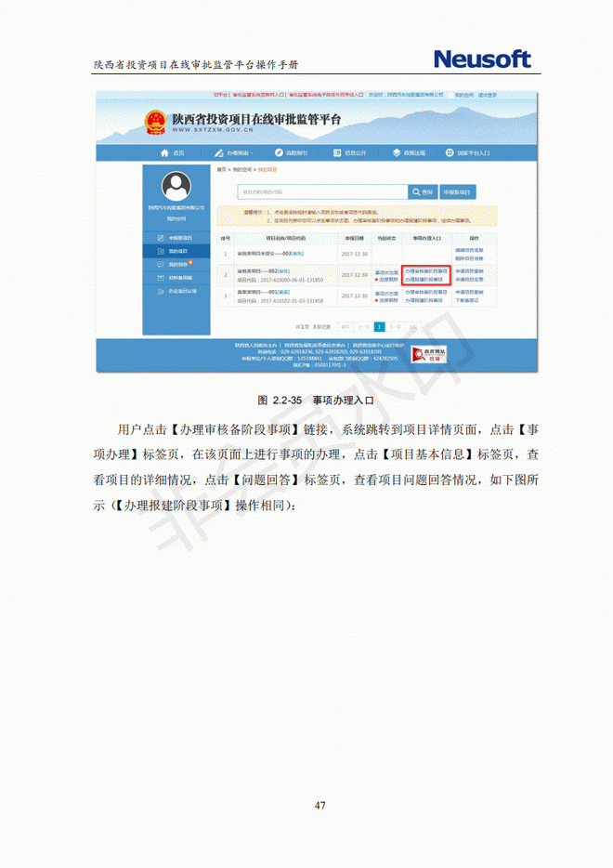Click the bracketed link after project ----002
The height and width of the screenshot is (868, 613).
click(284, 271)
